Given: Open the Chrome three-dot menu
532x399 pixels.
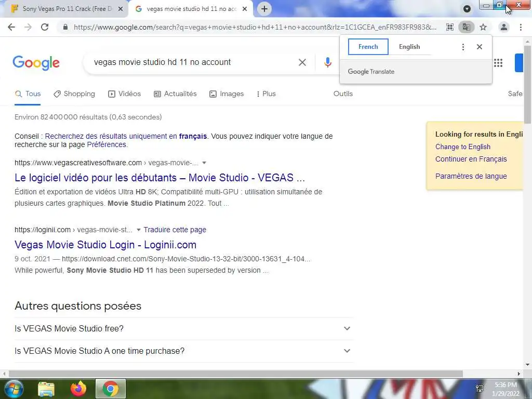Looking at the screenshot, I should pos(521,27).
